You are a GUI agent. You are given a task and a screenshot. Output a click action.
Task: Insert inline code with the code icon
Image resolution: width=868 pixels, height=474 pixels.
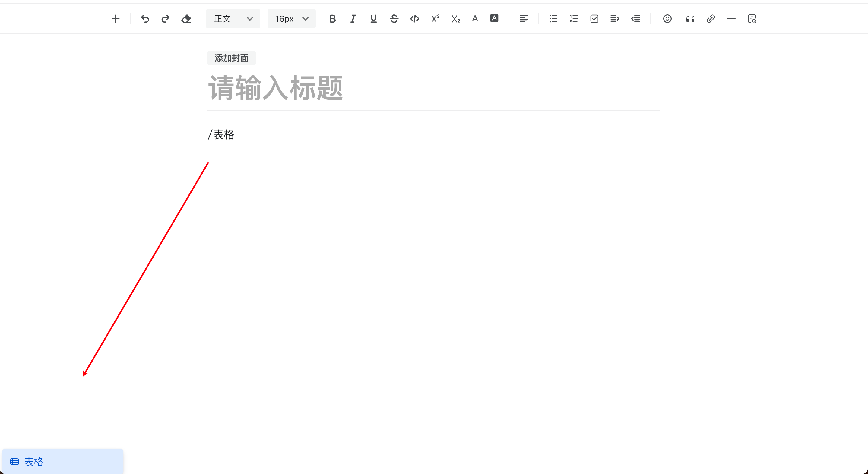click(x=414, y=18)
